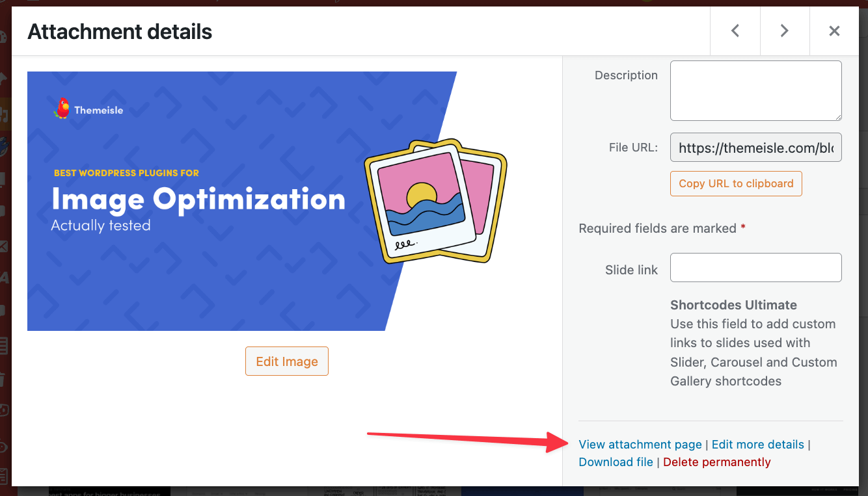Navigate to the previous attachment
Viewport: 868px width, 496px height.
click(x=735, y=31)
